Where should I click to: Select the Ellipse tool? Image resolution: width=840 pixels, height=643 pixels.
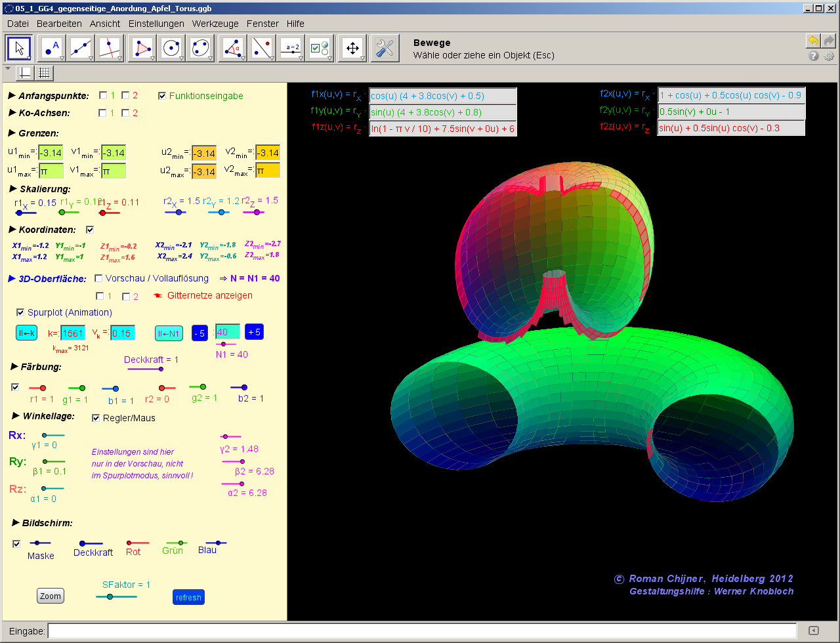tap(199, 48)
